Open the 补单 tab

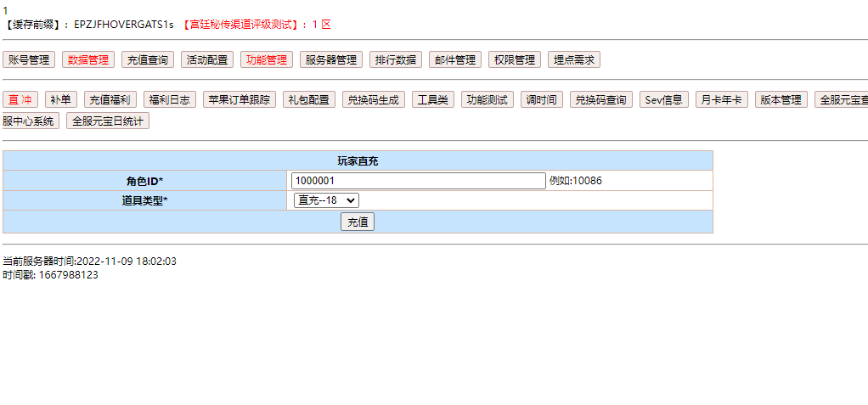60,100
